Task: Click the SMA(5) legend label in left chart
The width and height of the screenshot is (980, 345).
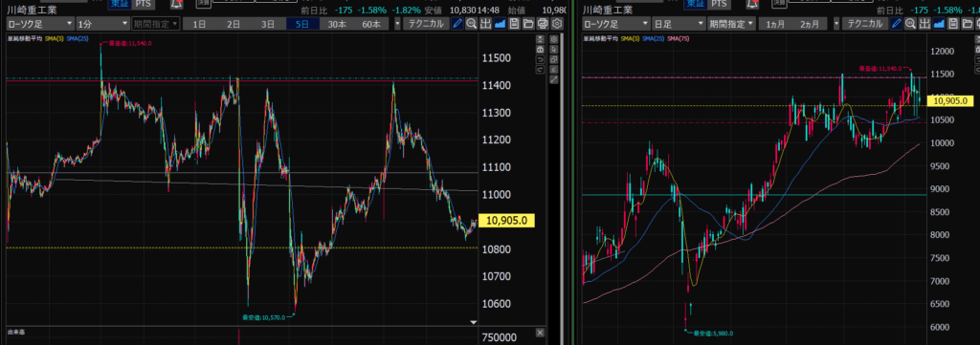Action: point(54,38)
